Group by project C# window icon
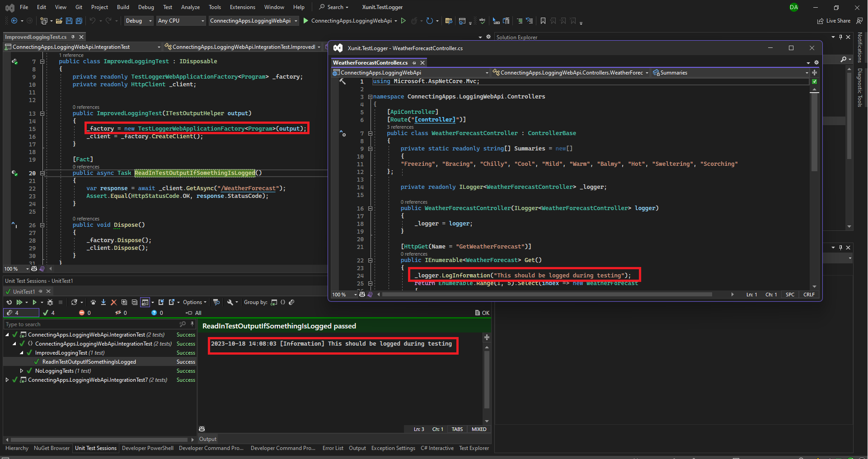Image resolution: width=868 pixels, height=459 pixels. click(x=274, y=302)
